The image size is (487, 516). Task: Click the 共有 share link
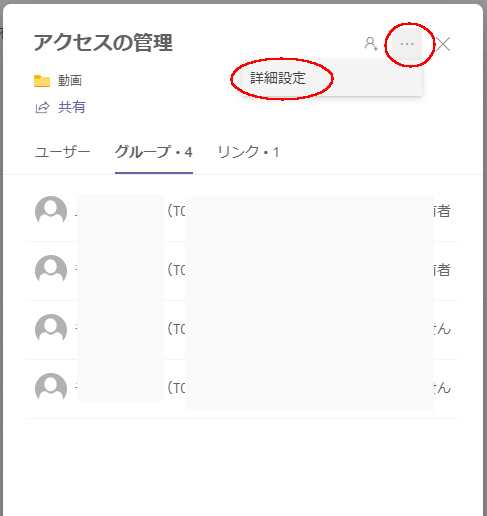coord(72,107)
